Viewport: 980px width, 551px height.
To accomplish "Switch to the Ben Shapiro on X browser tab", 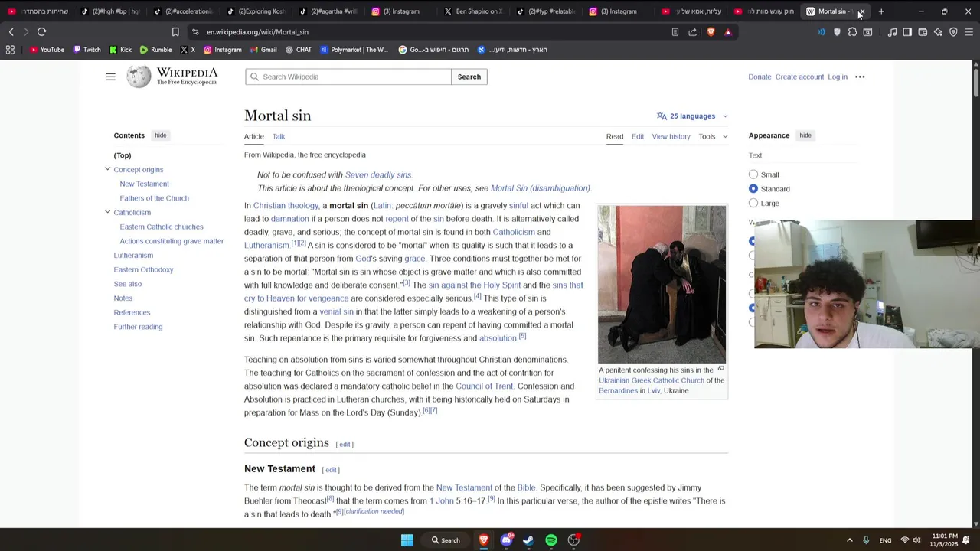I will 472,11.
